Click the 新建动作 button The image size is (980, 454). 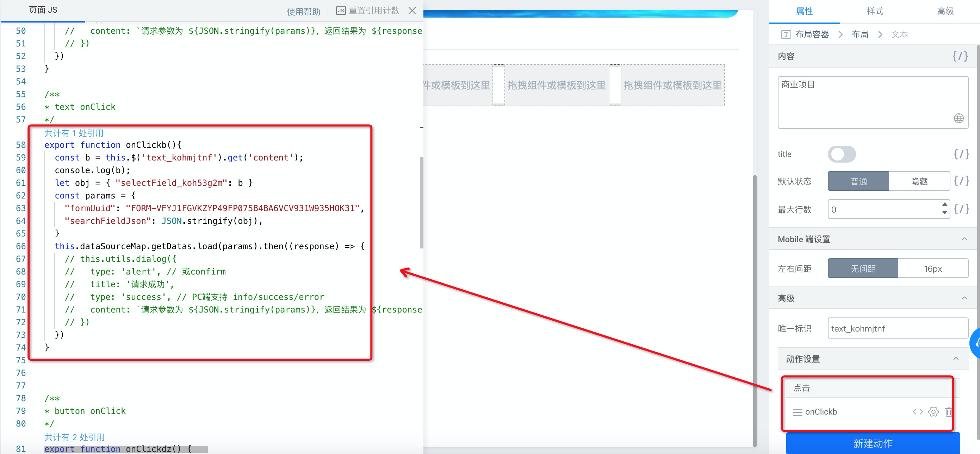click(x=873, y=443)
